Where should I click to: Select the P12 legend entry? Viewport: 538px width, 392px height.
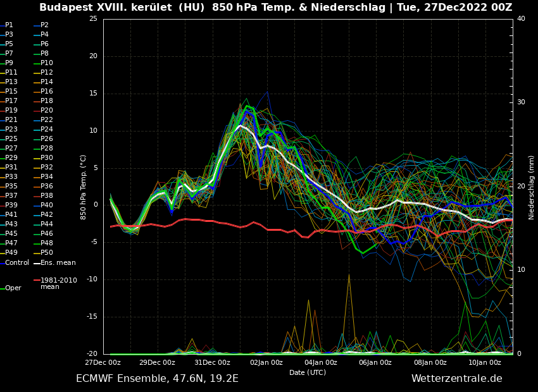46,72
